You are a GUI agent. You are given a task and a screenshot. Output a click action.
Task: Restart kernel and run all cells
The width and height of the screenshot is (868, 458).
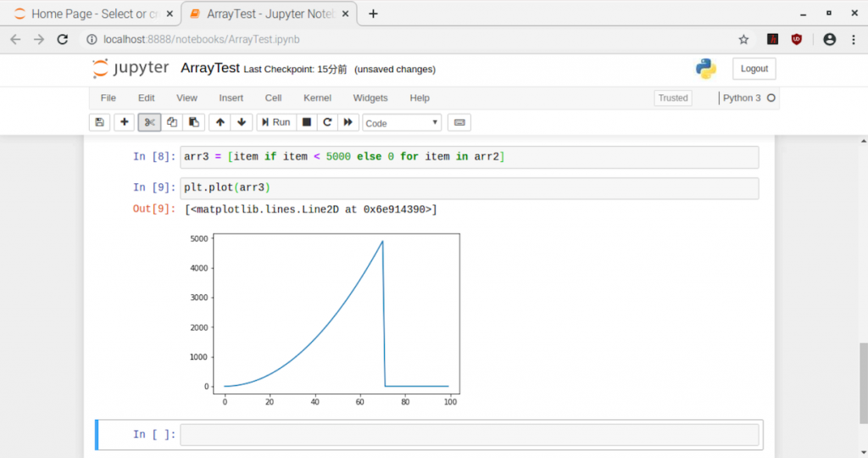point(348,122)
